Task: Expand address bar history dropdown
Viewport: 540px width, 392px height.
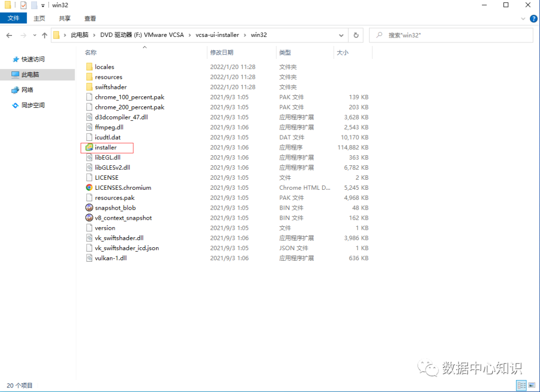Action: pyautogui.click(x=341, y=35)
